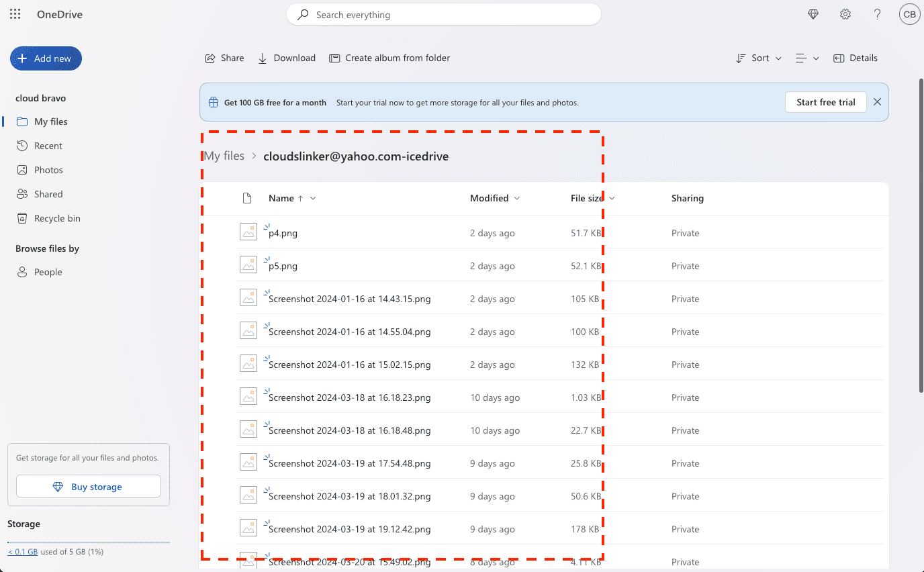This screenshot has width=924, height=572.
Task: Open file p5.png
Action: pyautogui.click(x=283, y=266)
